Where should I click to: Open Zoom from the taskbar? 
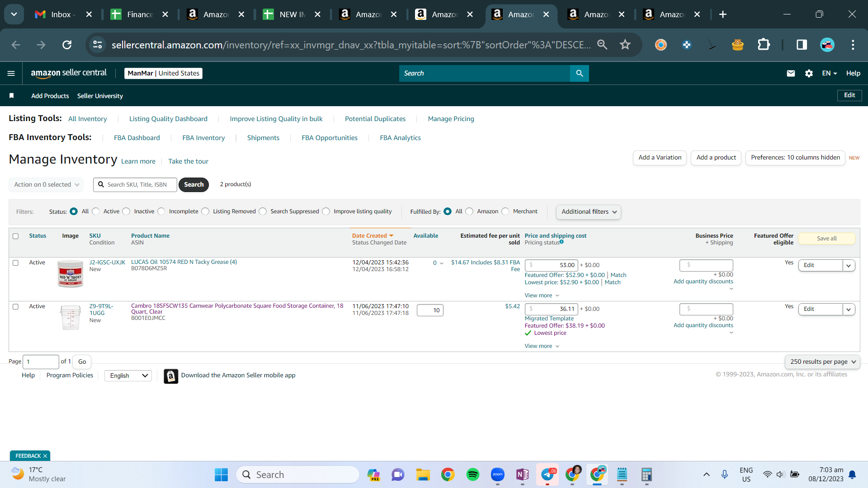[x=497, y=474]
